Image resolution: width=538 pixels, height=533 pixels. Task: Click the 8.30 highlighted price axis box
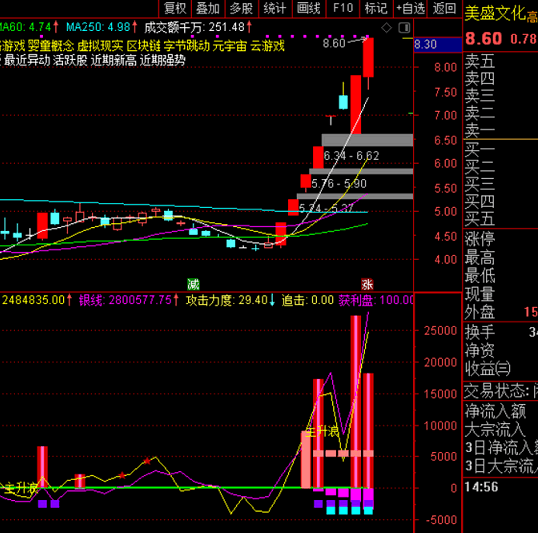pos(437,45)
